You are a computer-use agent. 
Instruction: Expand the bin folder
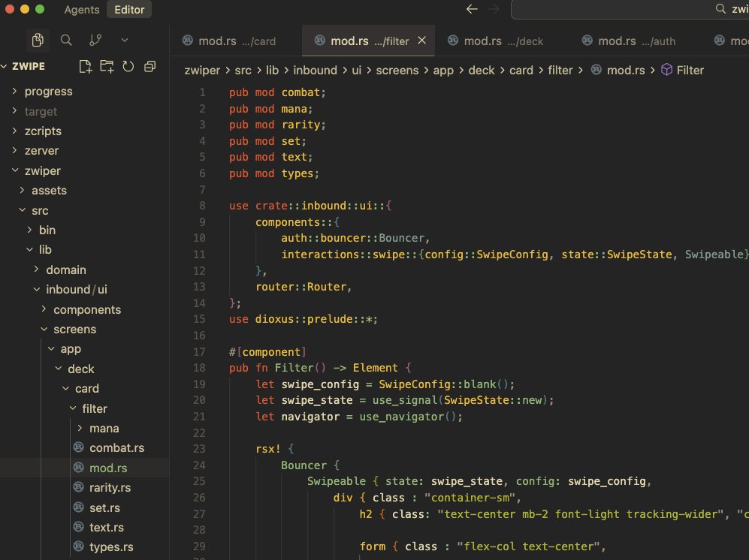(x=29, y=230)
